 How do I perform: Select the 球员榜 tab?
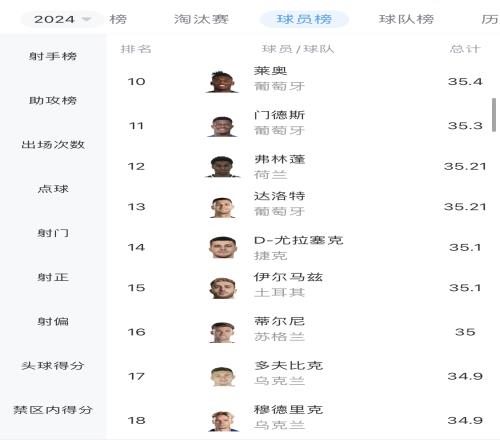(x=304, y=19)
